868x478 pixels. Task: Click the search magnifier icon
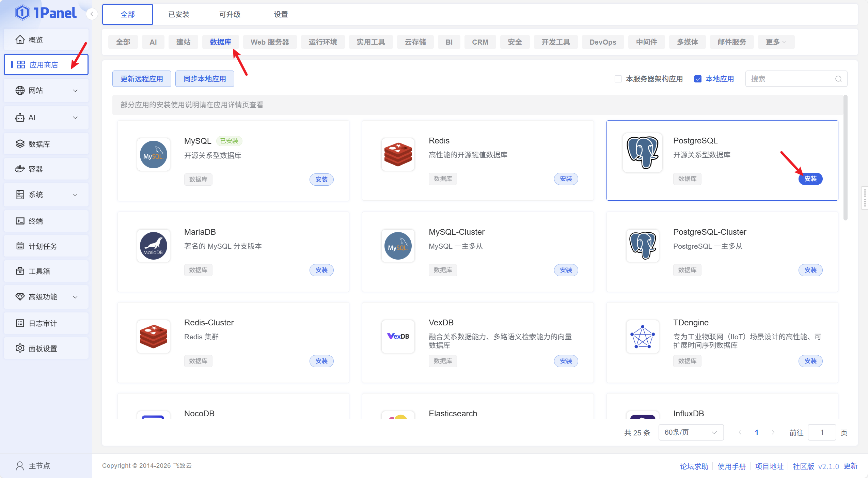838,79
